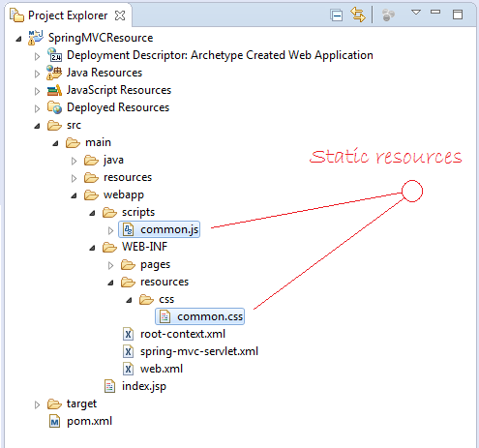479x448 pixels.
Task: Click the index.jsp file icon
Action: pos(109,386)
